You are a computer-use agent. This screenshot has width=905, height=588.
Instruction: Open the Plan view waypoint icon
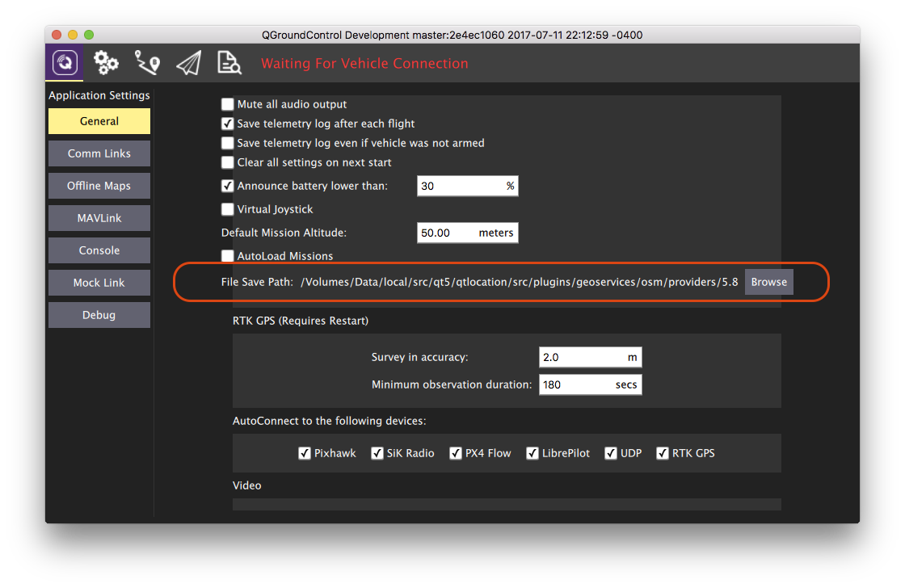pyautogui.click(x=147, y=62)
